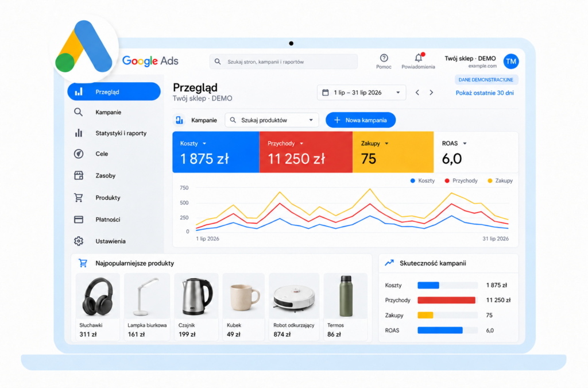Open the Przychody metric dropdown
Image resolution: width=588 pixels, height=388 pixels.
[301, 143]
